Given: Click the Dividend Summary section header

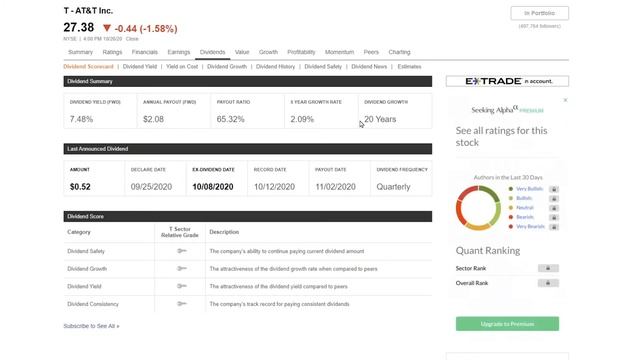Looking at the screenshot, I should pos(248,81).
